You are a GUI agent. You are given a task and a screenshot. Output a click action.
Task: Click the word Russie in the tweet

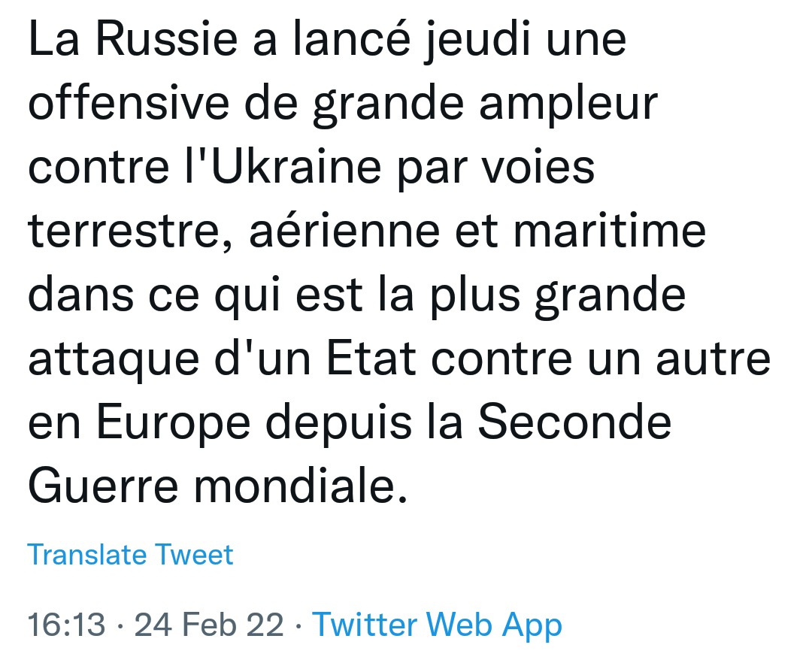pyautogui.click(x=167, y=39)
